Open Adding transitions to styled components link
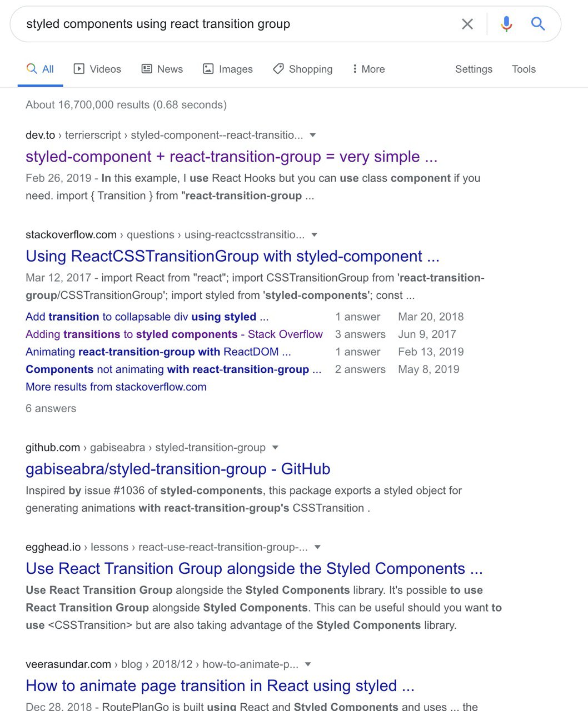This screenshot has width=588, height=711. (x=174, y=334)
